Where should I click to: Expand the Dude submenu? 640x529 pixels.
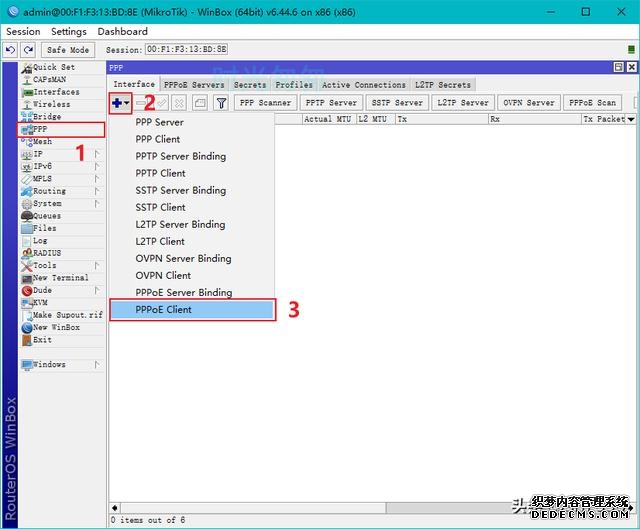click(x=62, y=290)
